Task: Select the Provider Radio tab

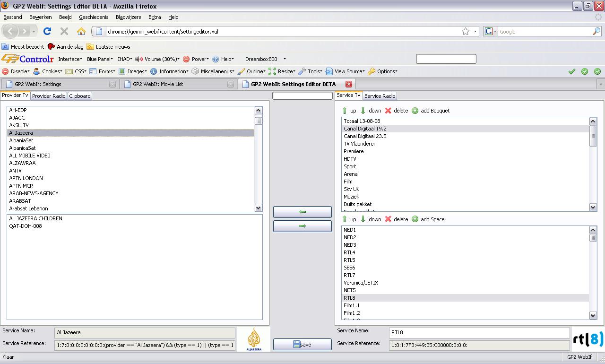Action: pyautogui.click(x=49, y=95)
